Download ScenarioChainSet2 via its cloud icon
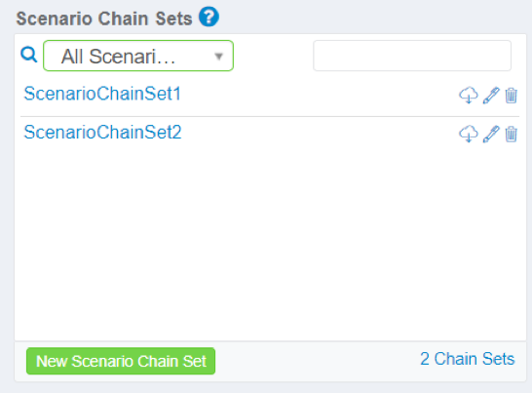Viewport: 532px width, 393px height. point(469,134)
